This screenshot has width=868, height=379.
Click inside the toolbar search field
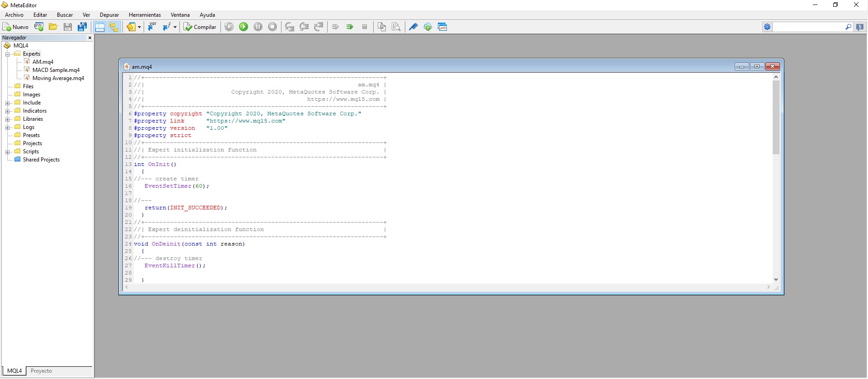pyautogui.click(x=808, y=27)
